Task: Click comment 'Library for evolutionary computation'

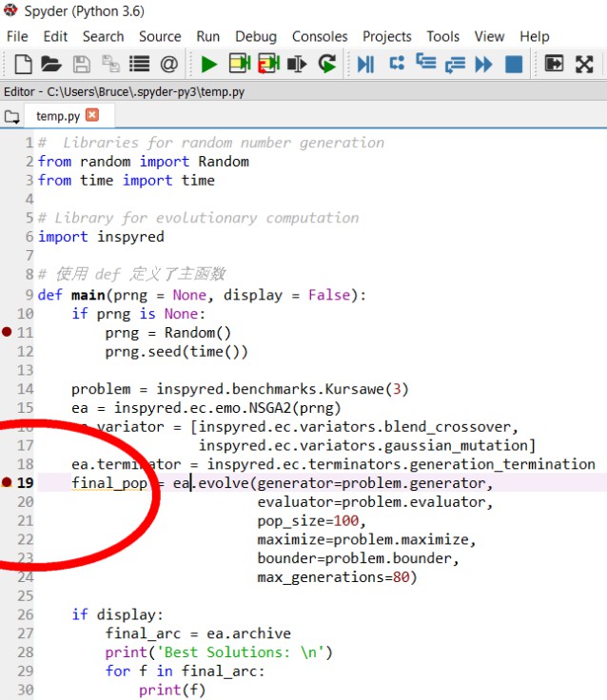Action: pos(206,218)
